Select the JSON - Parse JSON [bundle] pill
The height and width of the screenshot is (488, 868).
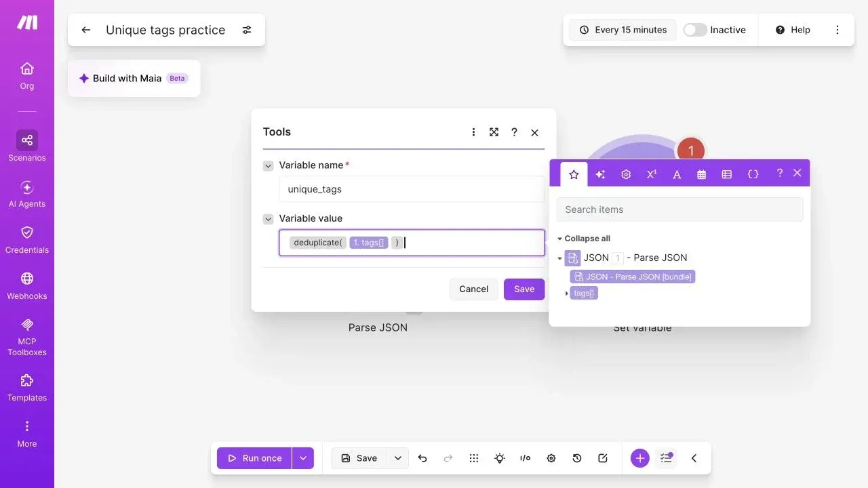coord(633,277)
